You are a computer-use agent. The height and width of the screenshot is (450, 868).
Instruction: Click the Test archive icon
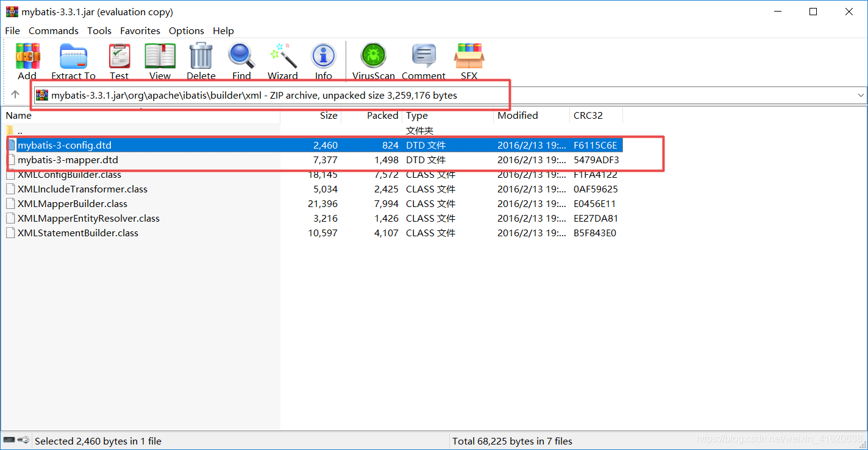119,59
